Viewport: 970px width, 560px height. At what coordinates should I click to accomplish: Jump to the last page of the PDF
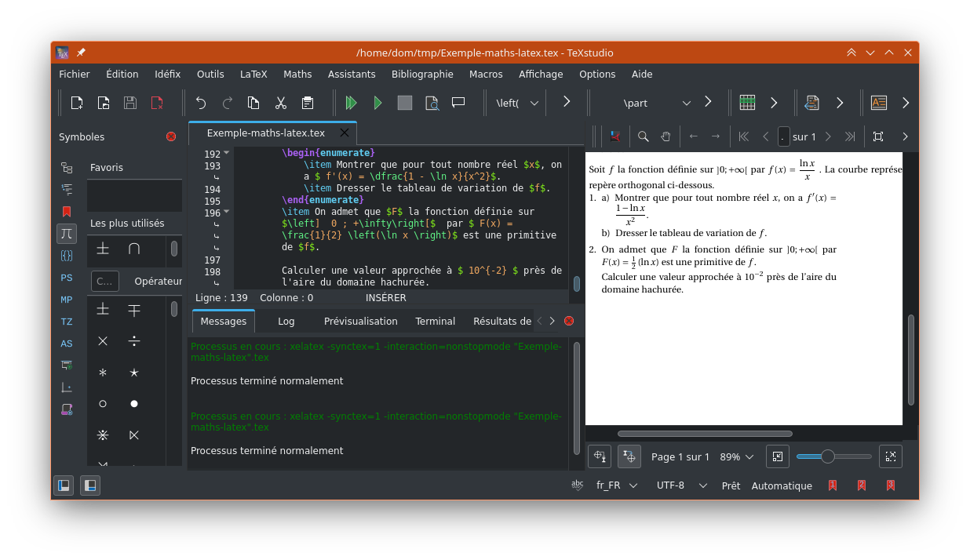[849, 136]
